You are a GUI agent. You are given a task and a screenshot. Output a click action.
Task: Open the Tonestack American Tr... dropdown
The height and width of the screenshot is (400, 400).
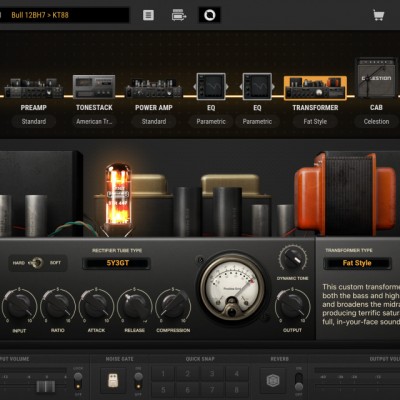click(x=94, y=121)
